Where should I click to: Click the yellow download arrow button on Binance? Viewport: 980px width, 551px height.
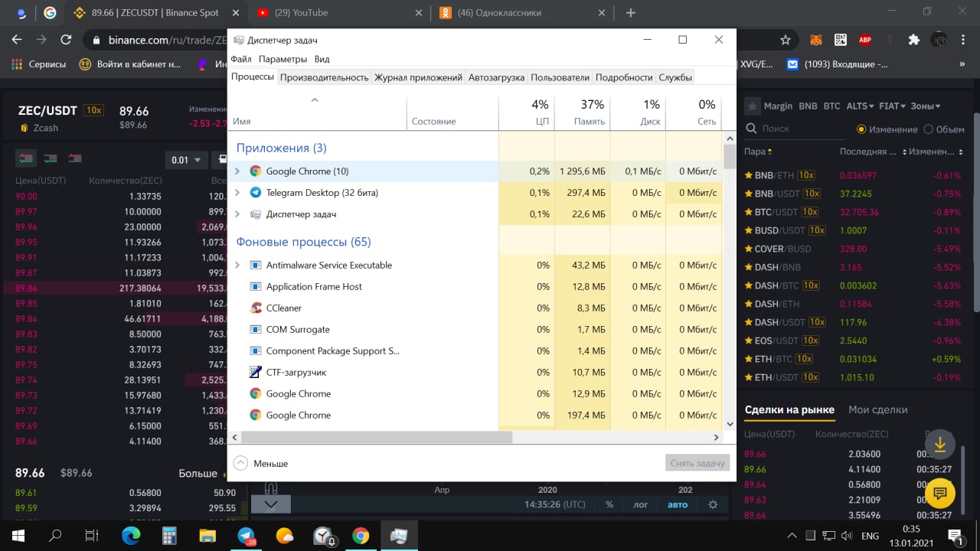[x=940, y=445]
